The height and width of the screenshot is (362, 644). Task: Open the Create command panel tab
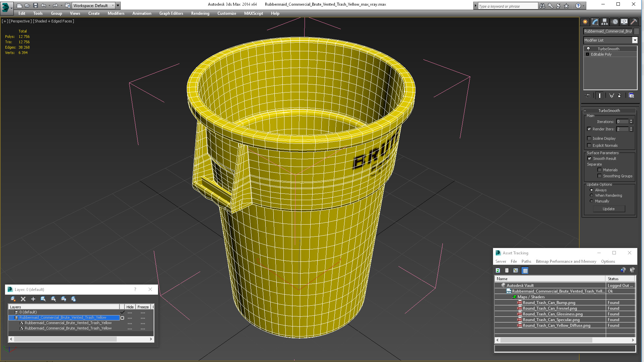click(585, 22)
